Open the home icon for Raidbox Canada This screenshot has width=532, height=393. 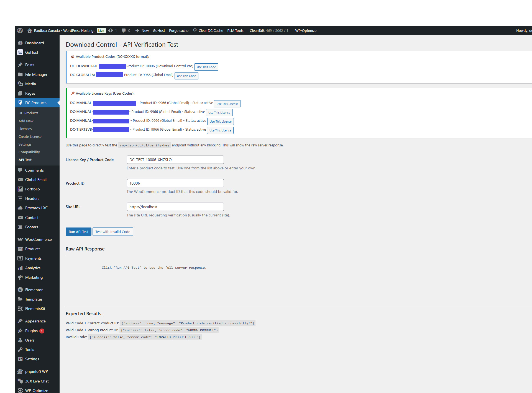(x=30, y=30)
